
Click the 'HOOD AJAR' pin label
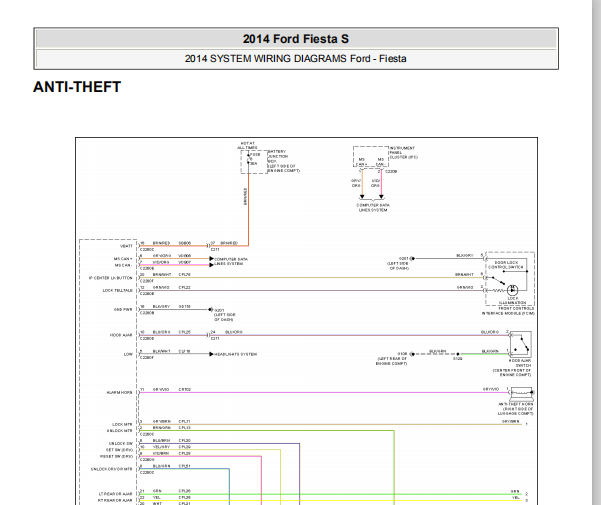pos(121,335)
